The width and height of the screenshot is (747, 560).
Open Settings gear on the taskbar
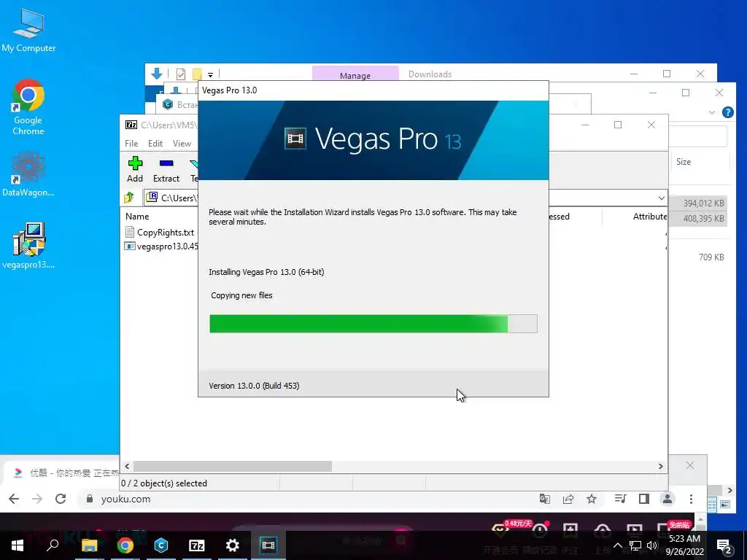(233, 545)
